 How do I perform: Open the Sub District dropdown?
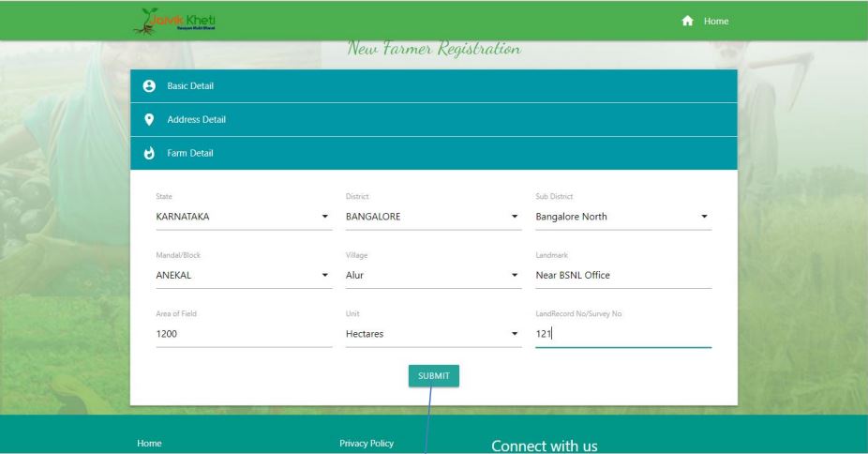[622, 217]
